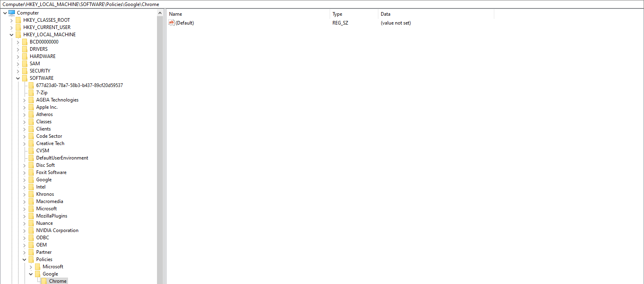Click the Computer icon in tree root

12,13
